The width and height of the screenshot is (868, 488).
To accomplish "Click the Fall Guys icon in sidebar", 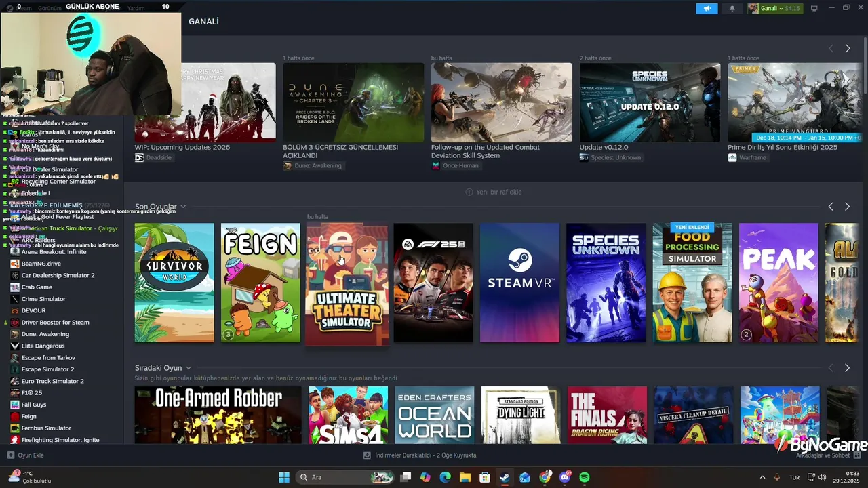I will click(x=14, y=405).
